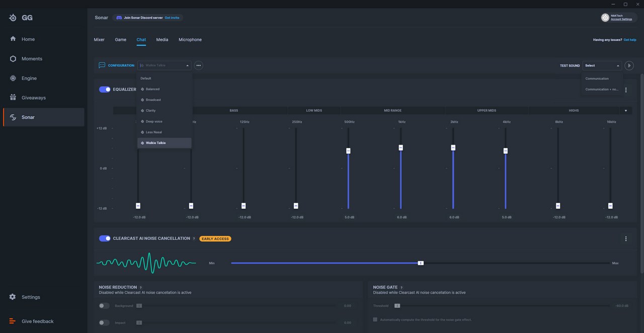Open the Engine section icon
Screen dimensions: 644x333
coord(13,78)
